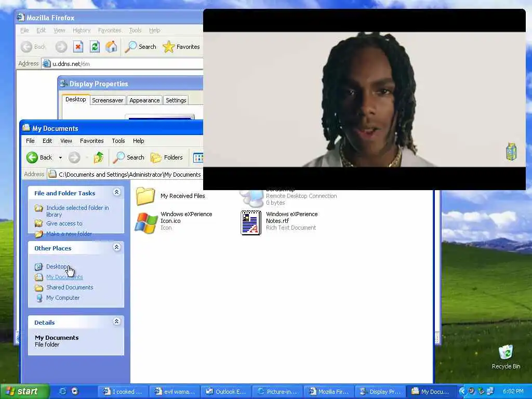Open Help menu in My Documents
The image size is (532, 399).
click(138, 141)
